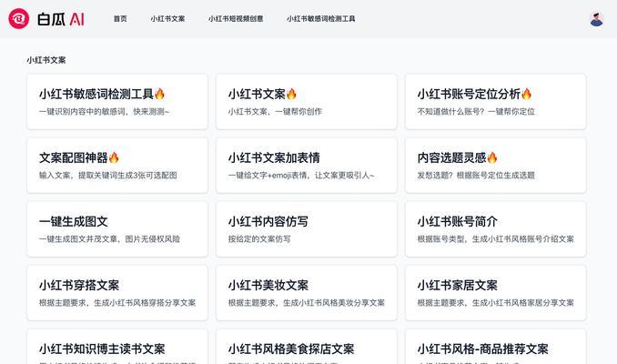Click description 一键生成图文并茂文章
This screenshot has width=617, height=364.
pyautogui.click(x=78, y=239)
